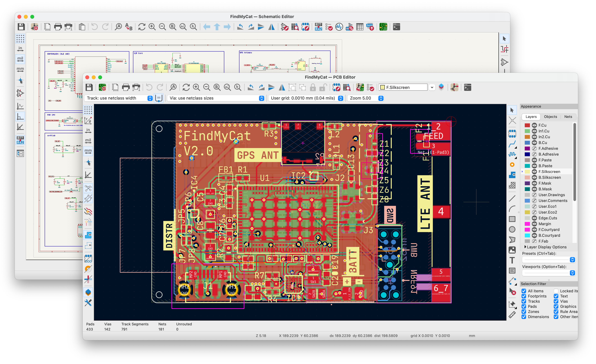The height and width of the screenshot is (364, 596).
Task: Select the Add Vias tool
Action: click(x=512, y=165)
